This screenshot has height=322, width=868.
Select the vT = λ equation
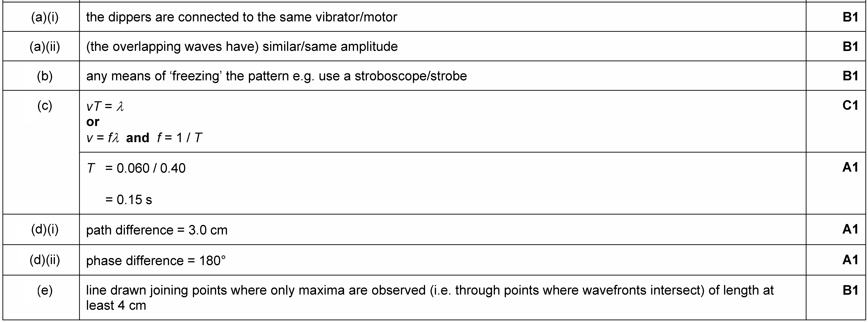[x=105, y=106]
